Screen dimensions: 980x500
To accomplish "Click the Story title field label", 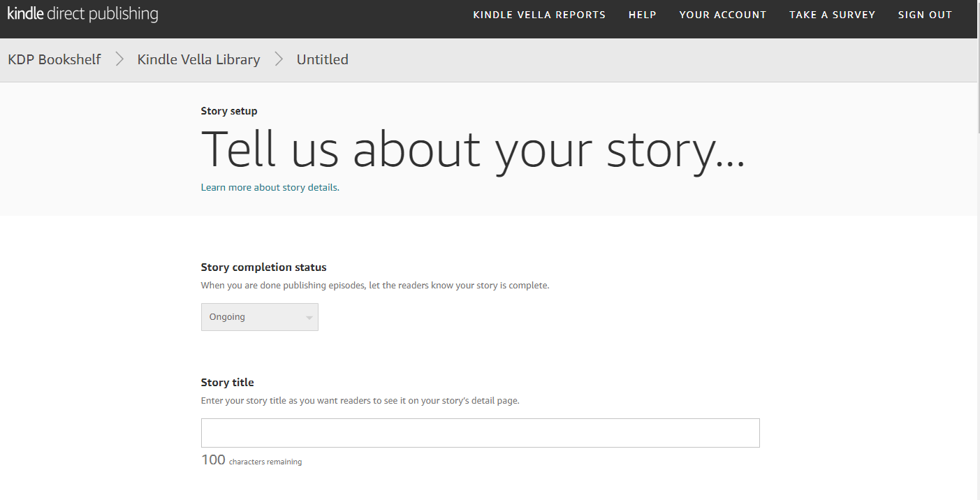I will coord(227,383).
